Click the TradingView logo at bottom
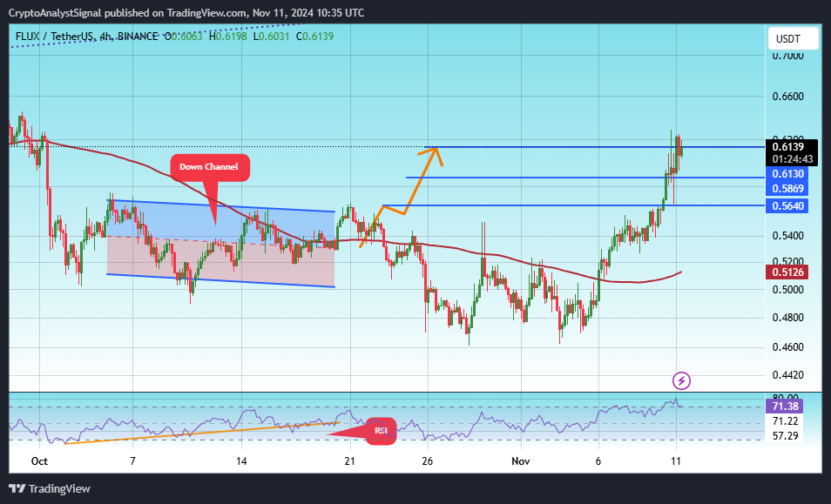 tap(50, 488)
